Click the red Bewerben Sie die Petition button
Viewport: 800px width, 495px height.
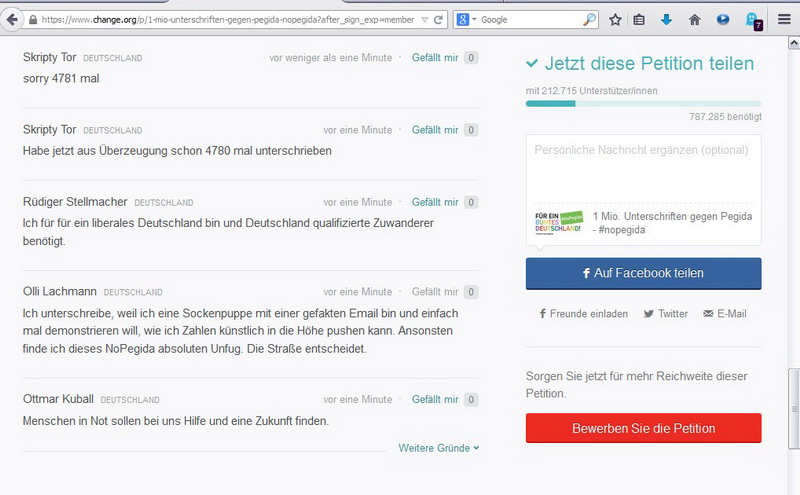coord(643,428)
